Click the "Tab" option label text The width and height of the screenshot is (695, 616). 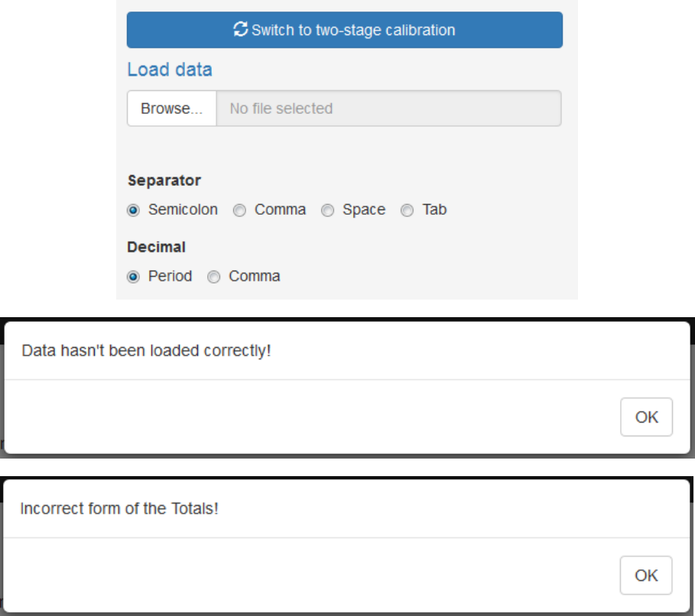tap(434, 209)
